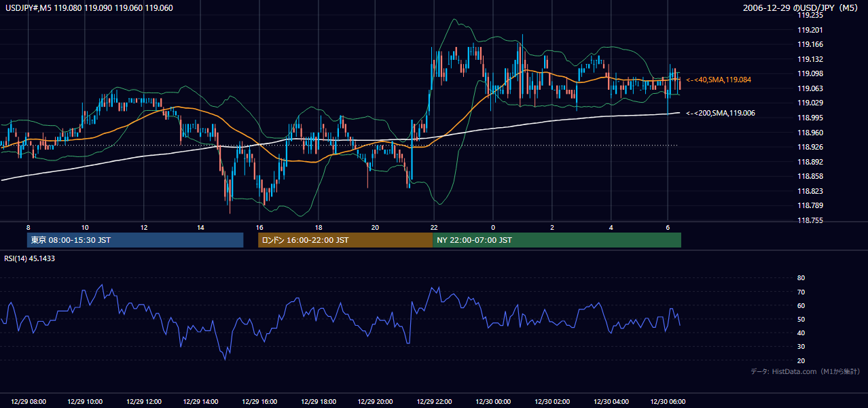Click the 40 SMA label reading 119.084
868x408 pixels.
click(718, 80)
